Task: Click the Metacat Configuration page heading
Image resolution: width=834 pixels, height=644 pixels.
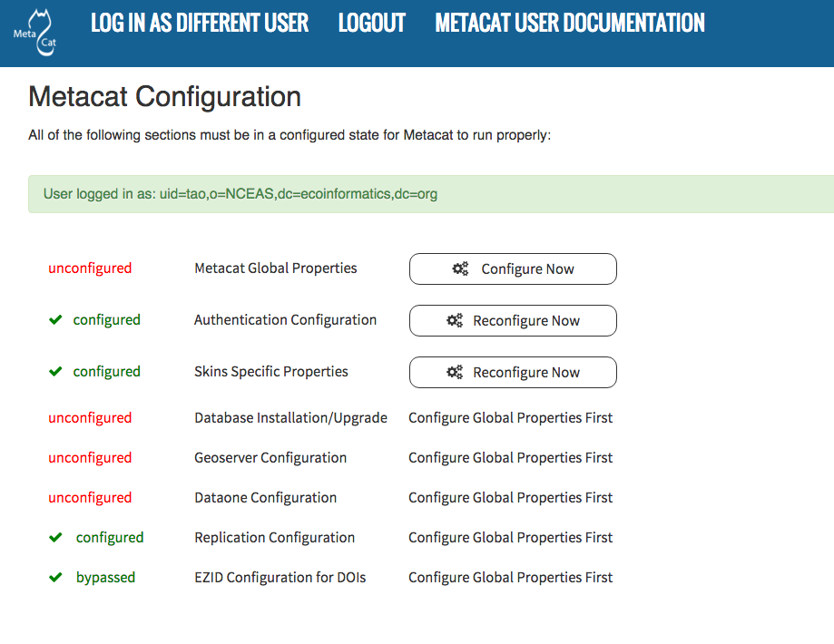Action: (x=164, y=96)
